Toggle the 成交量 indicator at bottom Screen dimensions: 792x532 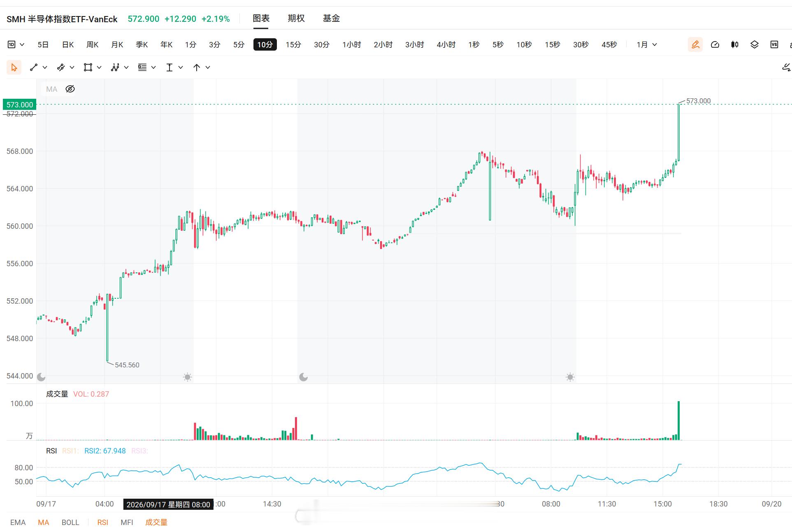156,522
